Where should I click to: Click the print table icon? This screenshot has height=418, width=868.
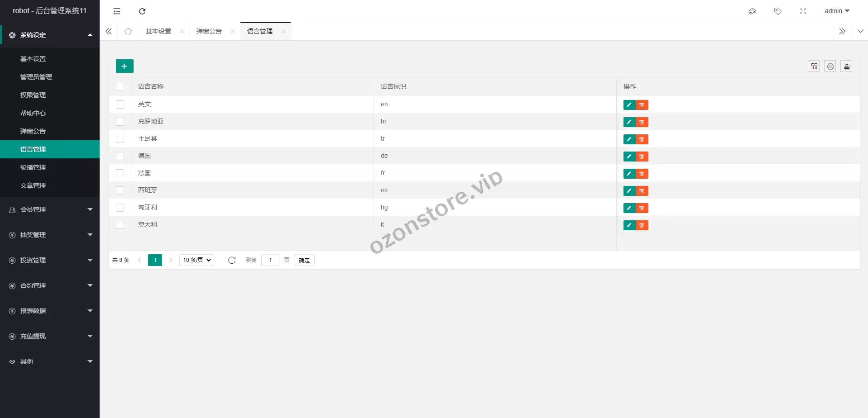(x=830, y=66)
